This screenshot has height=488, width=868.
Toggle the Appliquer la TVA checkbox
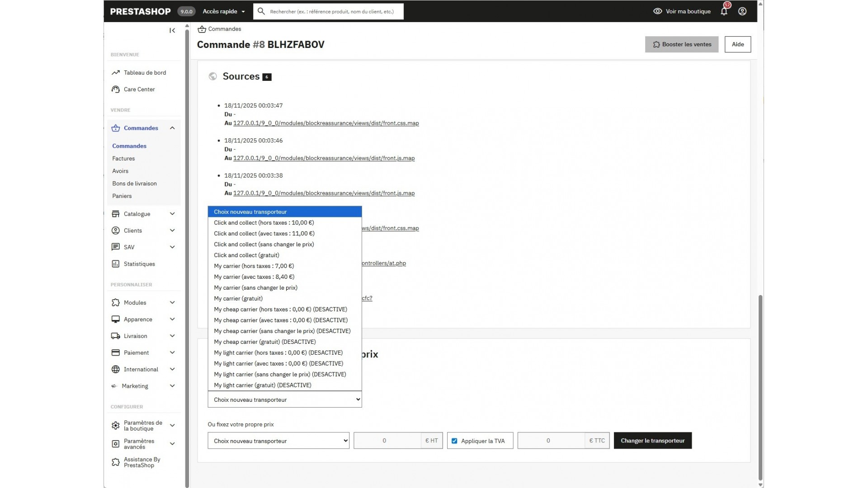(x=454, y=441)
